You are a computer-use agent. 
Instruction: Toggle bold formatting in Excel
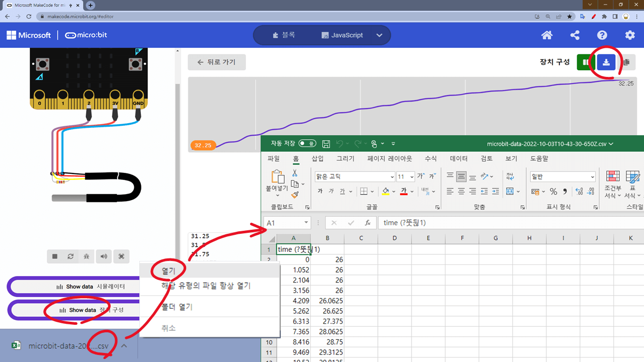[320, 192]
